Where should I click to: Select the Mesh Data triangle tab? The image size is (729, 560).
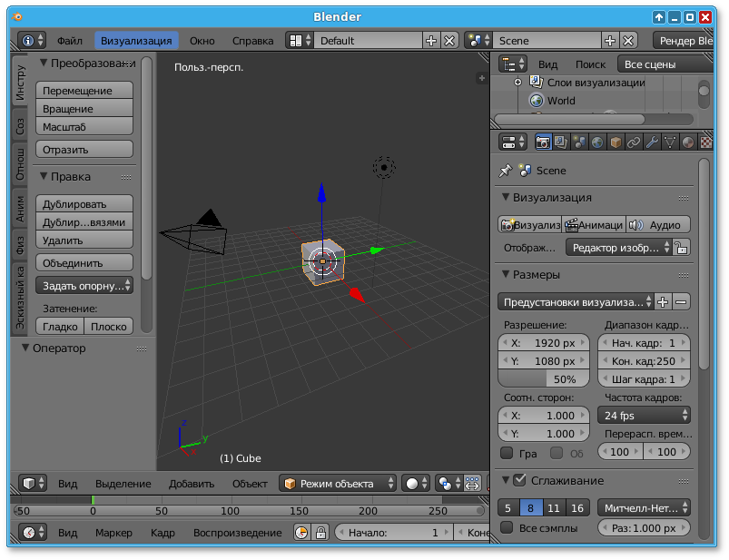pyautogui.click(x=670, y=142)
